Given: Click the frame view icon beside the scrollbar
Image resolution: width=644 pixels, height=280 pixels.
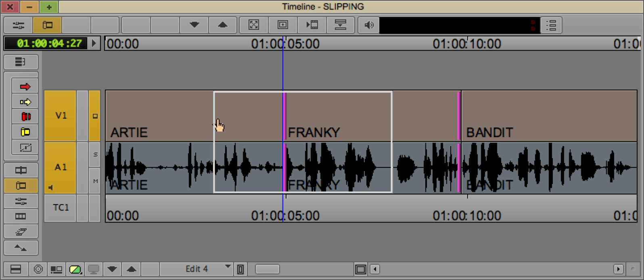Looking at the screenshot, I should pyautogui.click(x=361, y=269).
